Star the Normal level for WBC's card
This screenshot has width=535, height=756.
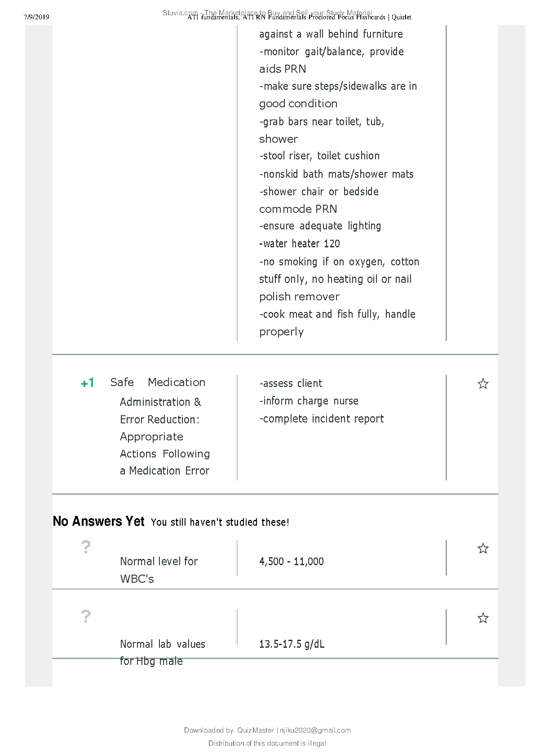pos(483,549)
